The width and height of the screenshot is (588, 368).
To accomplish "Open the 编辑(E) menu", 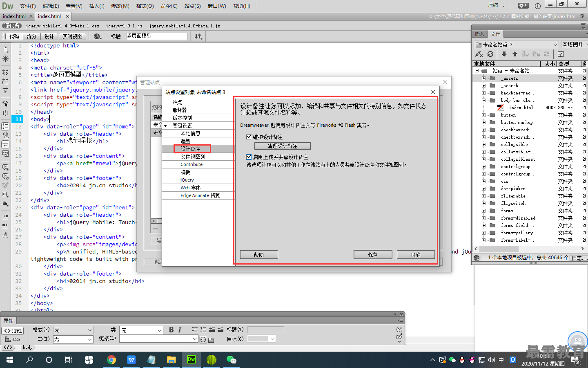I will tap(51, 6).
